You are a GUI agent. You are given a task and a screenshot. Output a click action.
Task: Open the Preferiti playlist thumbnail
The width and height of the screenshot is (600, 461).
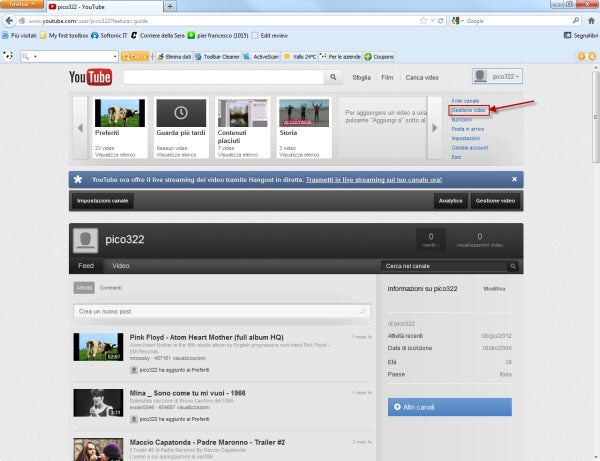(120, 113)
